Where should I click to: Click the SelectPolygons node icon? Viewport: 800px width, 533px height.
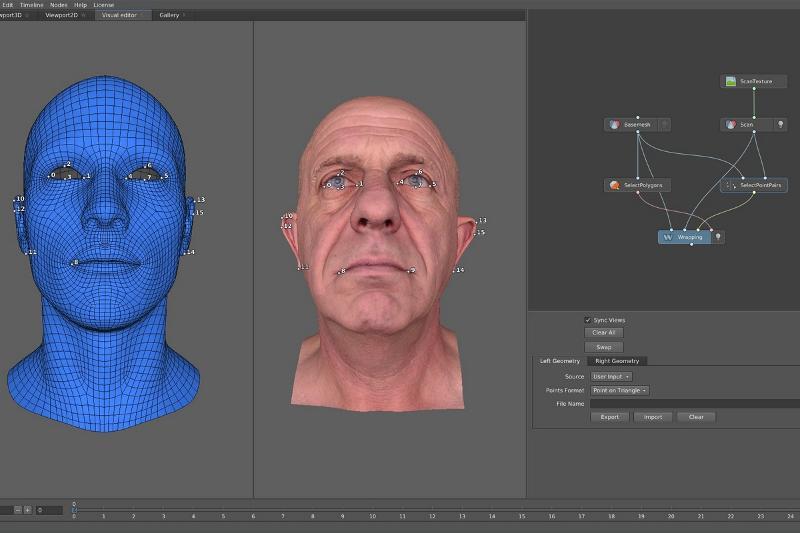615,185
